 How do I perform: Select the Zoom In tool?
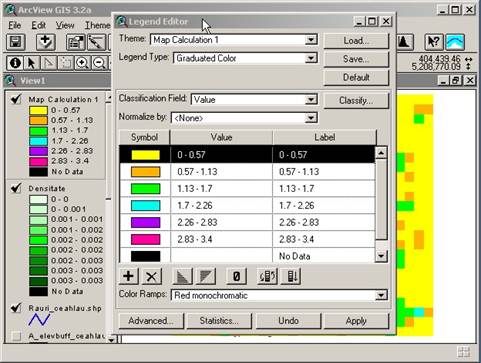82,63
